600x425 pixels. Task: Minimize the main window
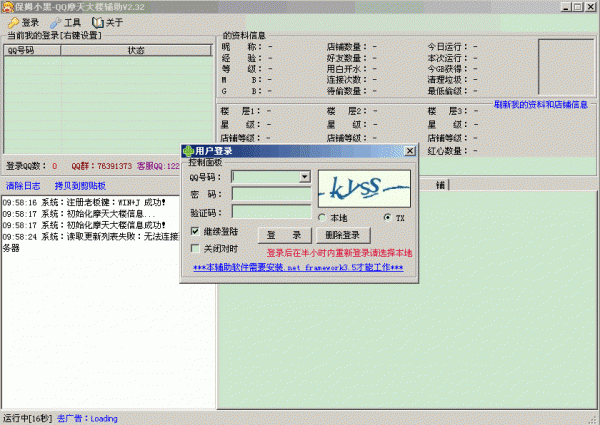[566, 7]
